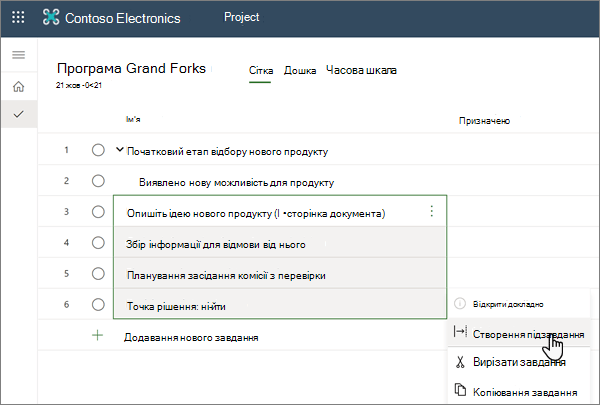Choose Відкрити докладно from context menu
Screen dimensions: 600x405
[518, 304]
